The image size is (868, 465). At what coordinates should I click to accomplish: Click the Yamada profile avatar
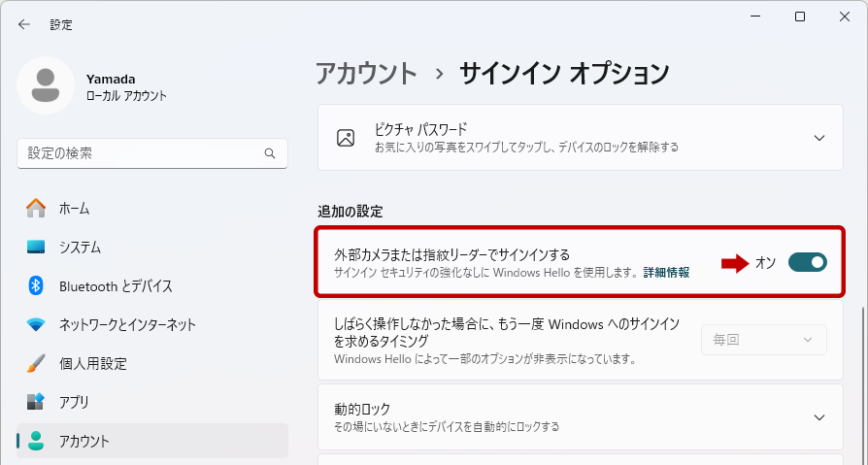(45, 85)
